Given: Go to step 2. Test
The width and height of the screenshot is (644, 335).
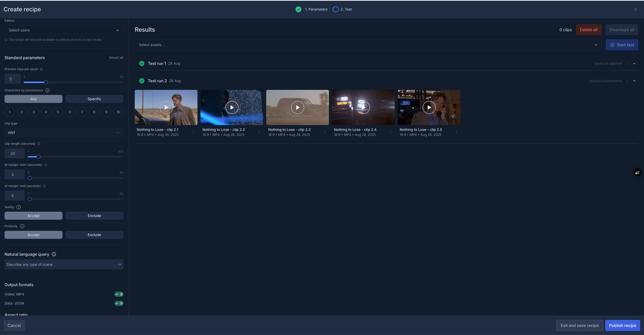Looking at the screenshot, I should [x=342, y=9].
